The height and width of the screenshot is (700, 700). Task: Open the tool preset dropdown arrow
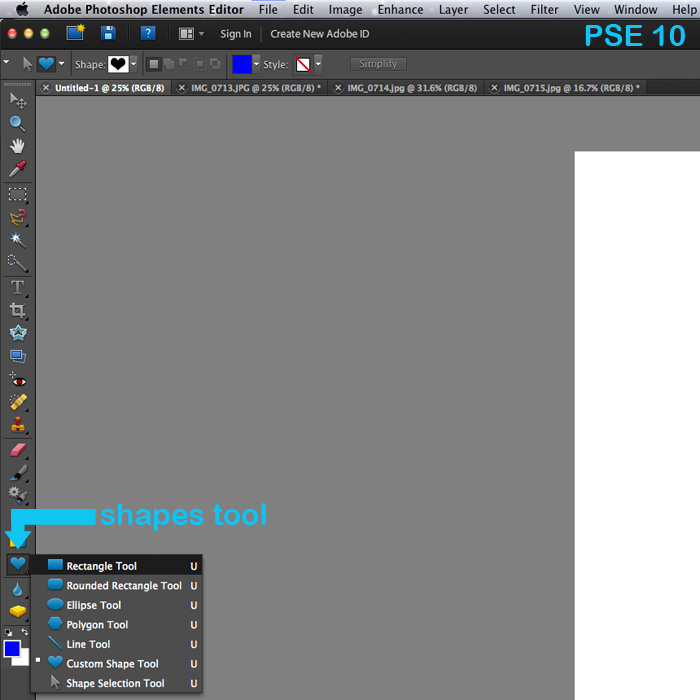point(6,62)
